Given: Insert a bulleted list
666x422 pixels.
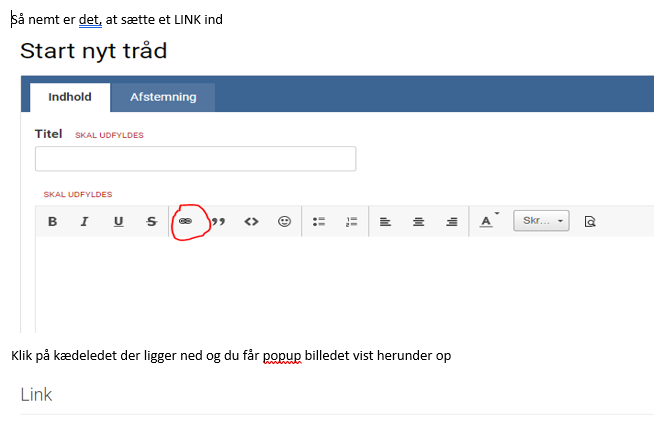Looking at the screenshot, I should (319, 222).
